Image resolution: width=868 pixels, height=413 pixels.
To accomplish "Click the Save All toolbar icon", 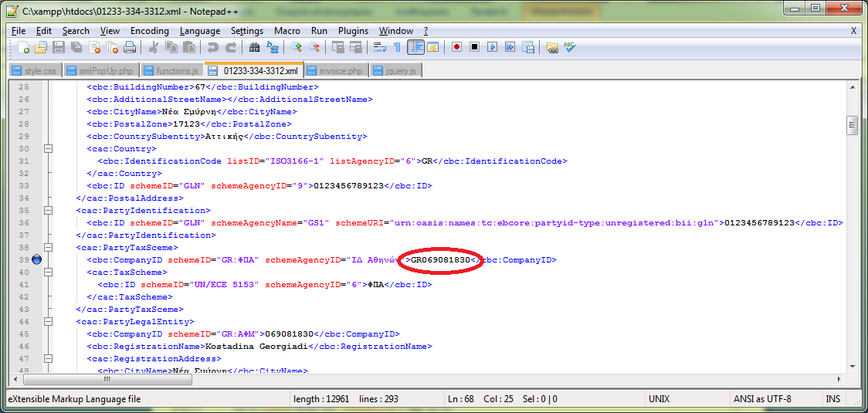I will pos(76,48).
